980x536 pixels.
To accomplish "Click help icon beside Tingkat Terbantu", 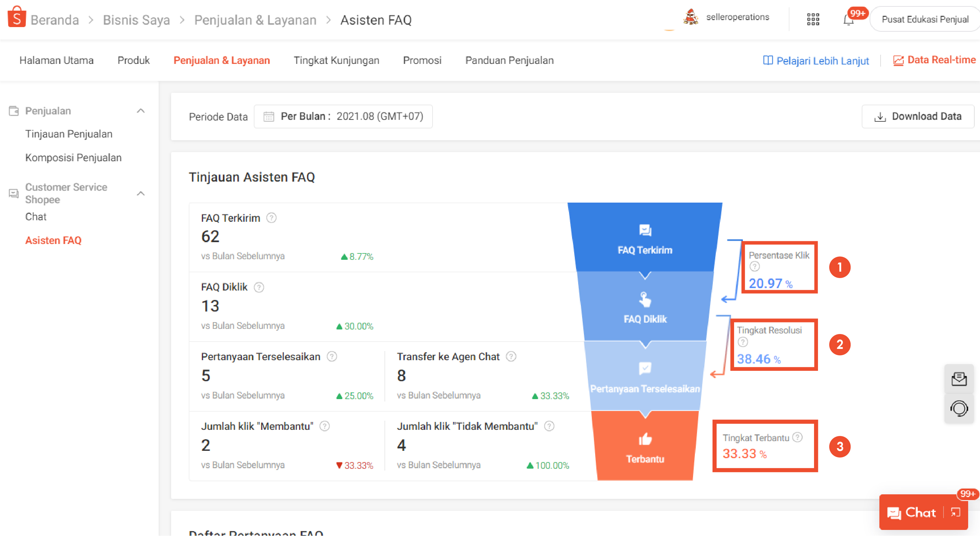I will pyautogui.click(x=797, y=437).
